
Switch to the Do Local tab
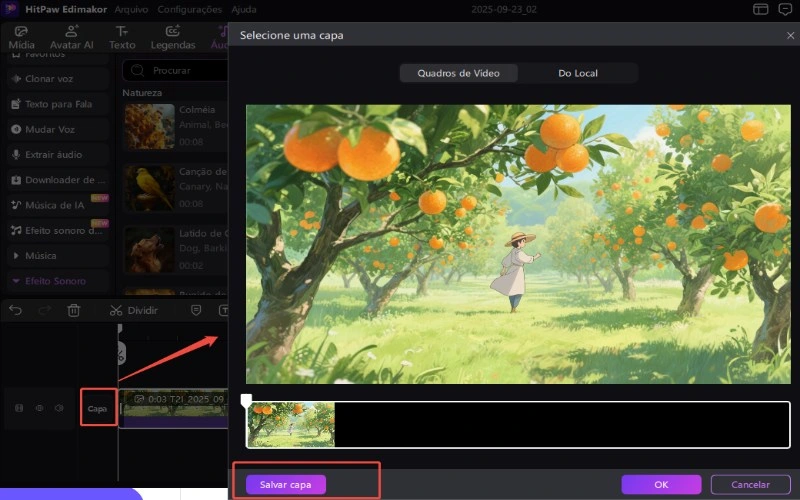click(x=578, y=73)
